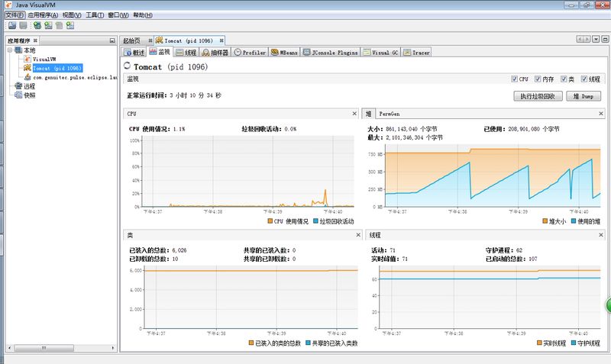Screen dimensions: 611x364
Task: Click the orange CPU 使用情况 legend swatch
Action: [x=270, y=221]
